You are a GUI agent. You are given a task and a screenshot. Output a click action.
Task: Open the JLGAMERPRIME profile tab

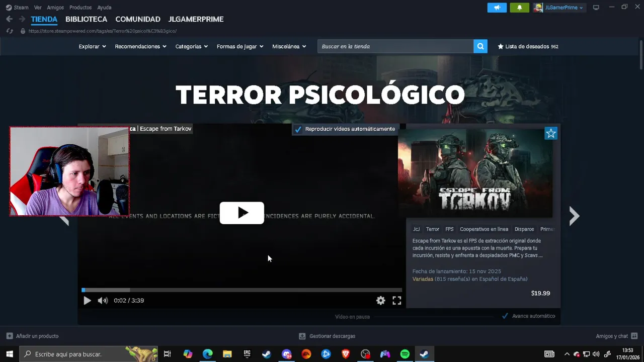196,19
